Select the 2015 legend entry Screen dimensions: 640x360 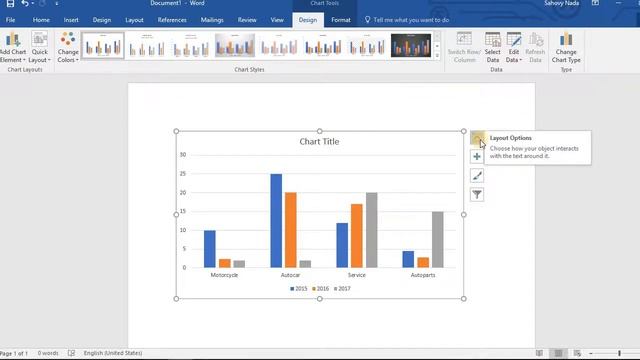click(299, 289)
